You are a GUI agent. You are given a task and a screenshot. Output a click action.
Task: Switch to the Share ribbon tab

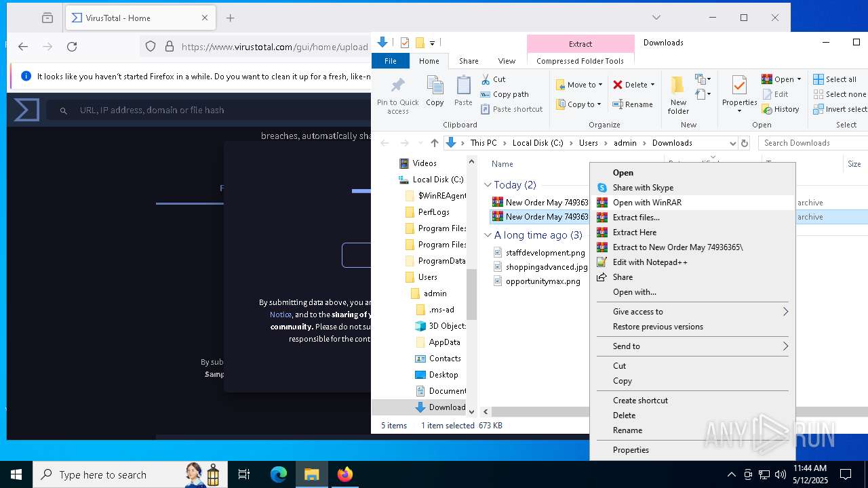click(x=469, y=61)
